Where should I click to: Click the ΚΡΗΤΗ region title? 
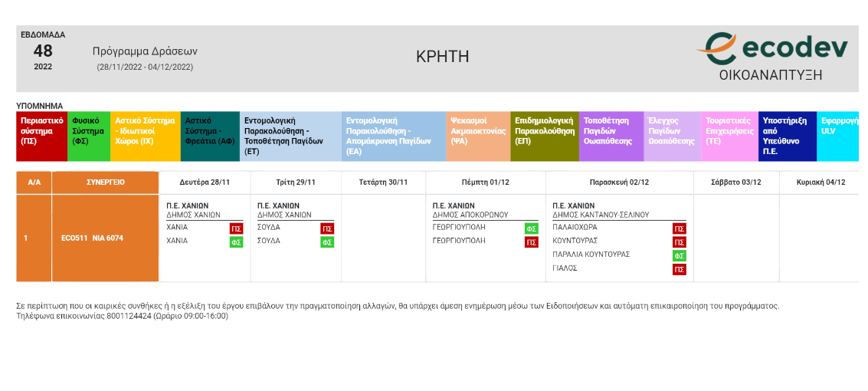tap(442, 57)
